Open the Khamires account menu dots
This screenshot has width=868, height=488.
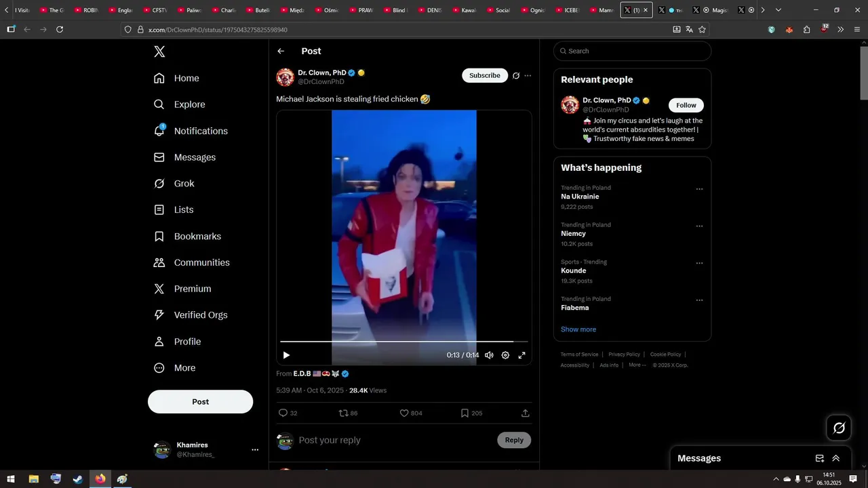pos(255,450)
